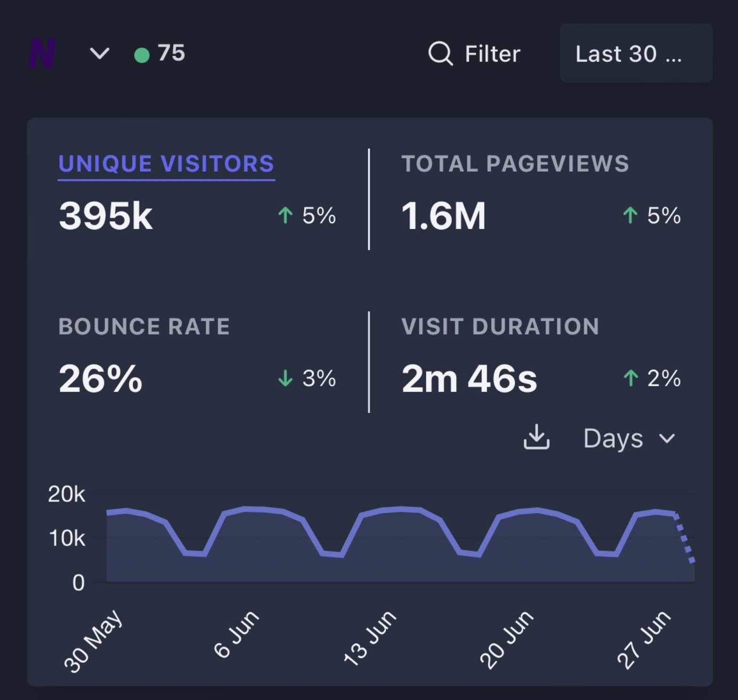
Task: Open the Days interval dropdown
Action: [629, 438]
